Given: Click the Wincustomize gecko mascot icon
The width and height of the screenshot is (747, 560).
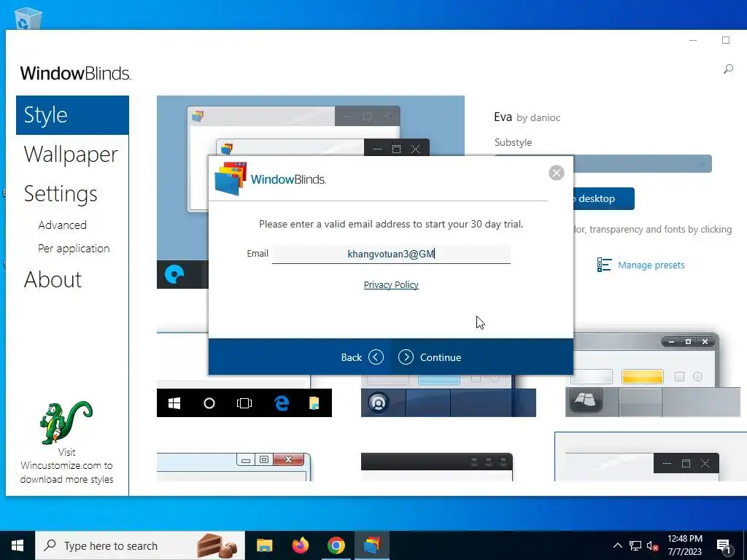Looking at the screenshot, I should click(x=66, y=422).
